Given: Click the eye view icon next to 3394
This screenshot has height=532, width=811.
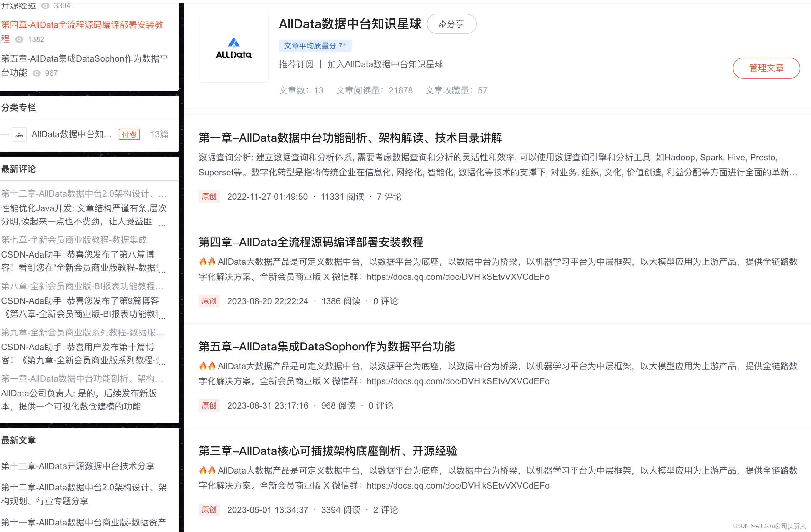Looking at the screenshot, I should (x=45, y=6).
